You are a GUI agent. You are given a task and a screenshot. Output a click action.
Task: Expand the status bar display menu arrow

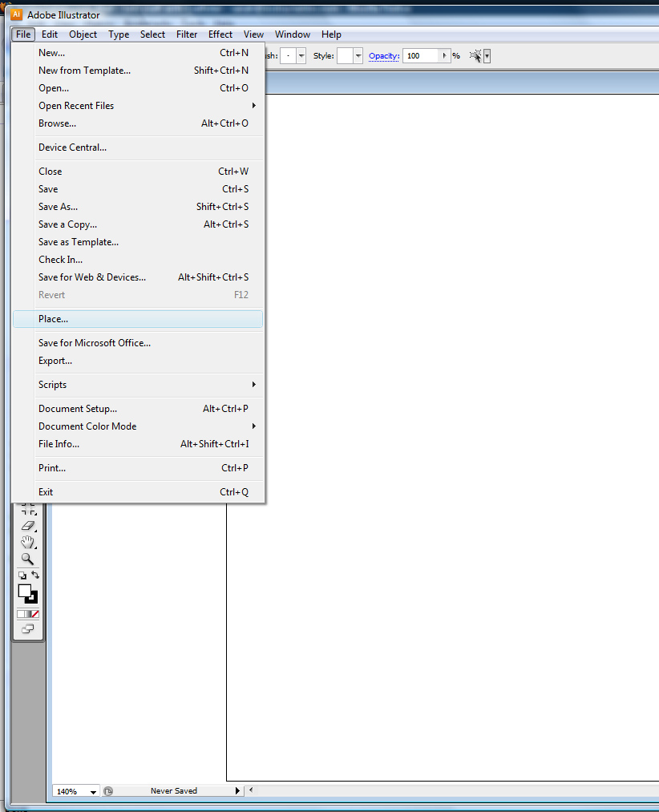(237, 791)
